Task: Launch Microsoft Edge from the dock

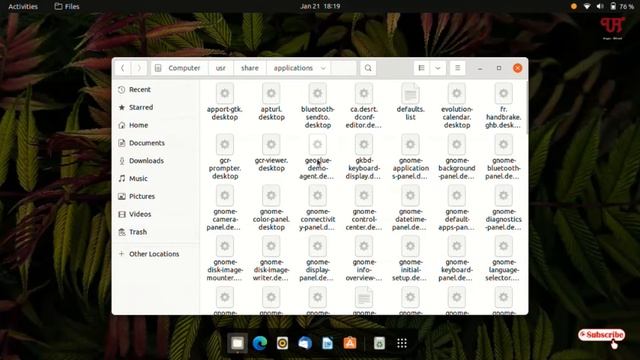Action: (260, 343)
